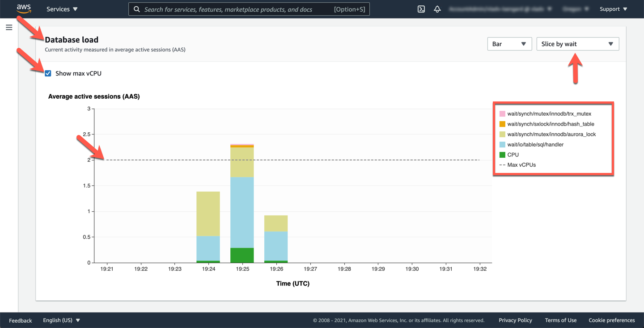The height and width of the screenshot is (328, 644).
Task: Click the green CPU legend swatch
Action: click(502, 155)
